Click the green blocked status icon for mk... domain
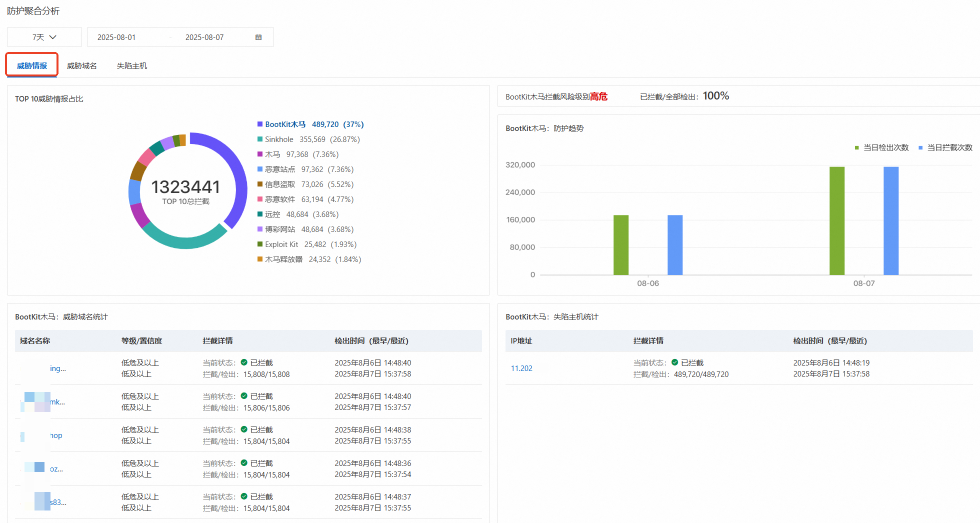Image resolution: width=980 pixels, height=523 pixels. coord(244,396)
